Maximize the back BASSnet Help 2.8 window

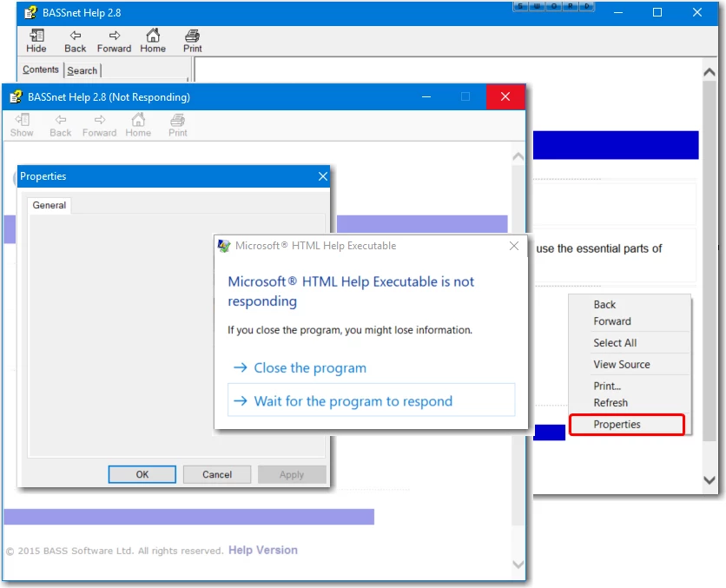tap(657, 12)
